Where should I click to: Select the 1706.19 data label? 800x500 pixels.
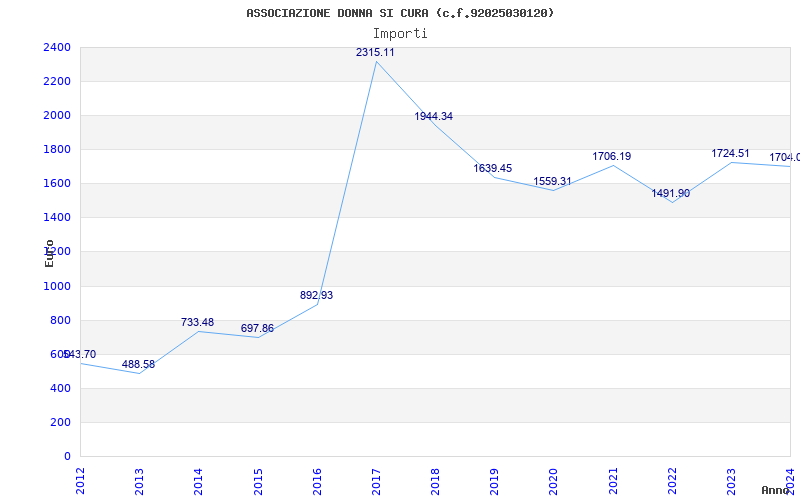[x=612, y=157]
